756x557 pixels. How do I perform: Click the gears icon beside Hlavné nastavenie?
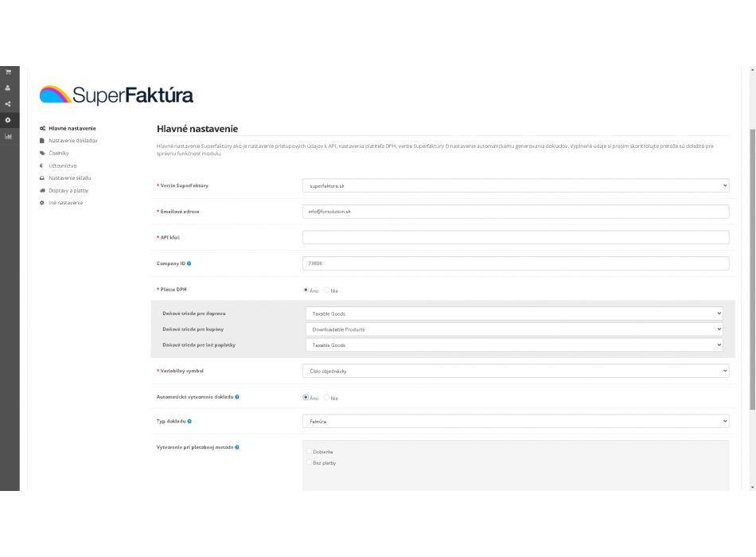42,128
